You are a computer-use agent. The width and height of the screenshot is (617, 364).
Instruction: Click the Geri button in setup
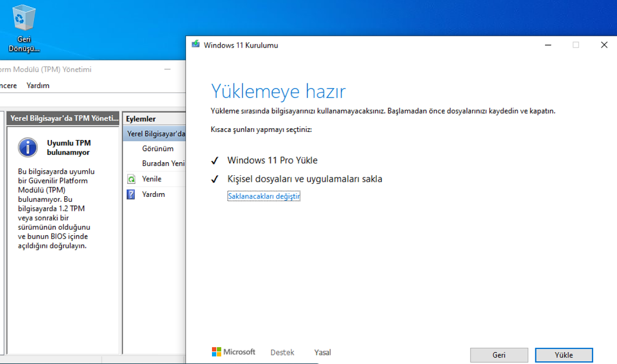point(499,355)
